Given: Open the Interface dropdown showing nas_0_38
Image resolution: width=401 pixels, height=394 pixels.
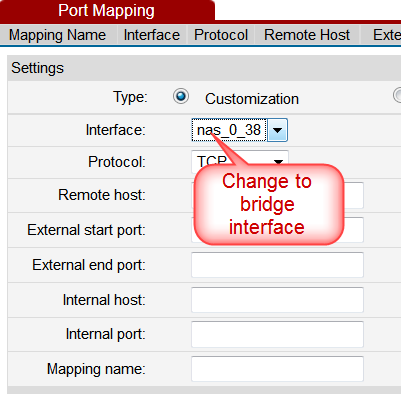Looking at the screenshot, I should tap(239, 130).
